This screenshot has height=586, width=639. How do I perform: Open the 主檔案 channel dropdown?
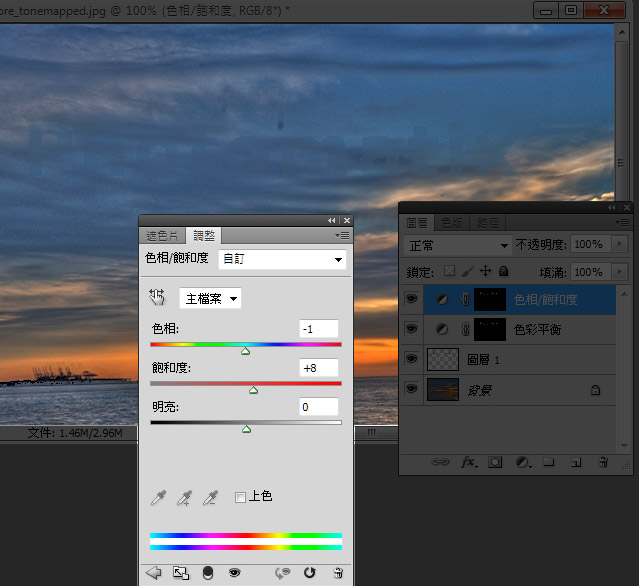[x=210, y=298]
